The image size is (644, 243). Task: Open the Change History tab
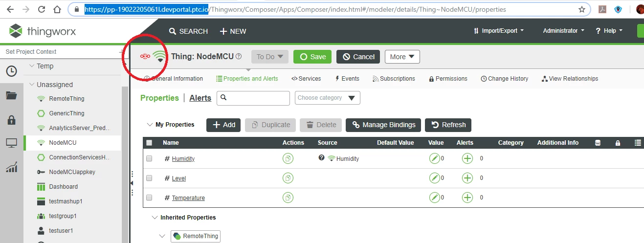pyautogui.click(x=505, y=79)
